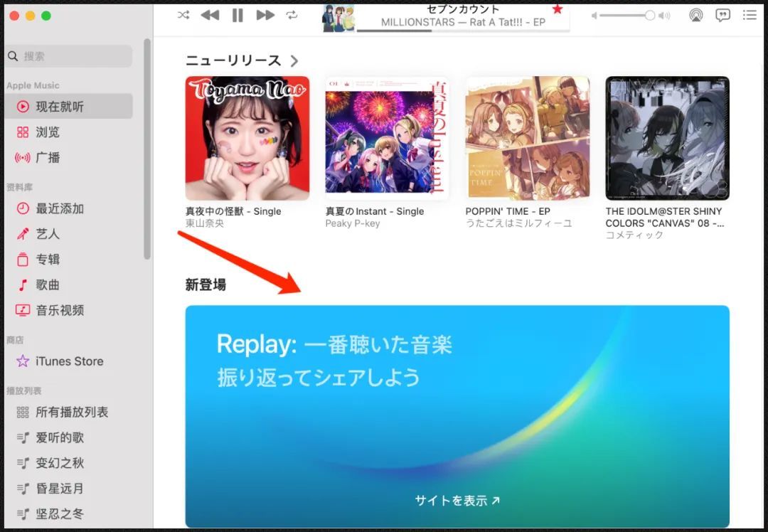This screenshot has width=768, height=532.
Task: Toggle repeat mode
Action: tap(292, 14)
